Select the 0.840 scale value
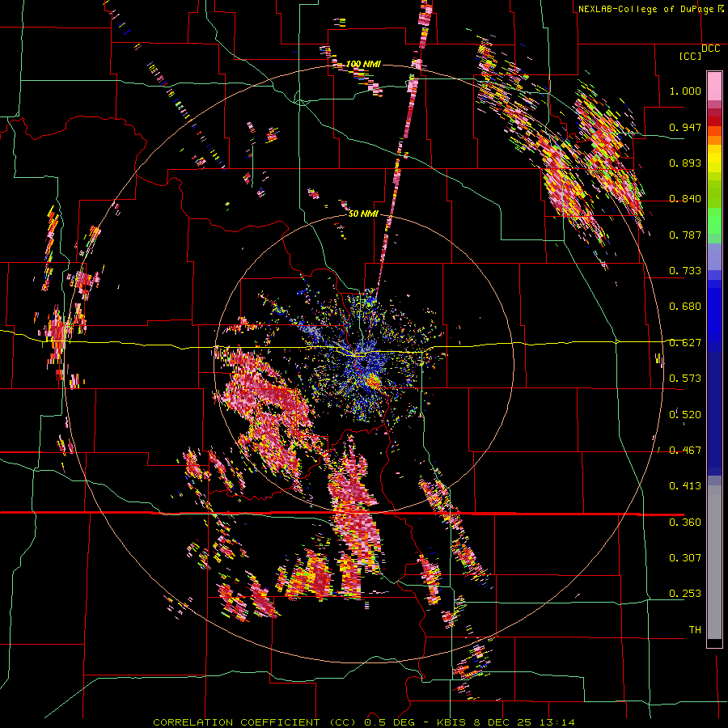728x728 pixels. 685,199
